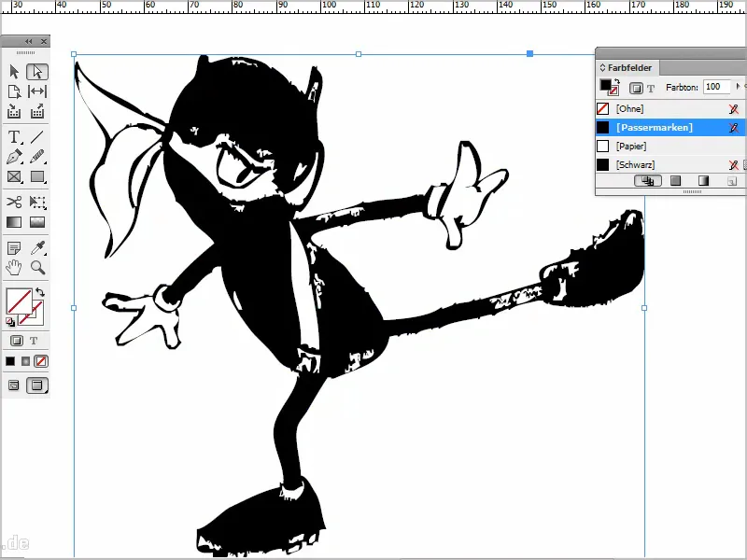Select the Content Collector tool
Viewport: 747px width, 560px height.
14,111
